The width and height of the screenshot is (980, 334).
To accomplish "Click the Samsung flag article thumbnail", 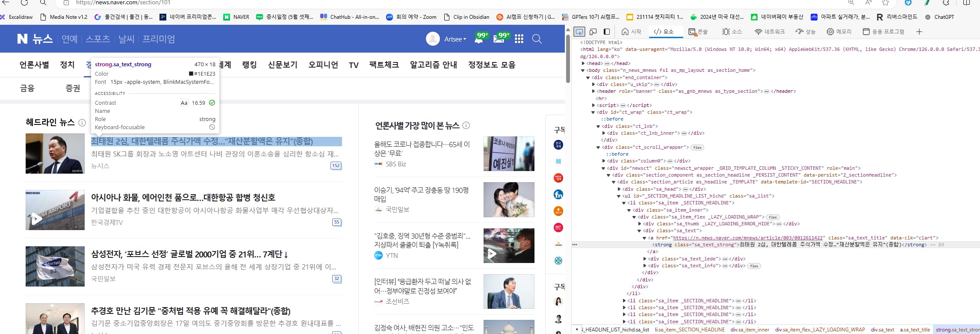I will (55, 266).
